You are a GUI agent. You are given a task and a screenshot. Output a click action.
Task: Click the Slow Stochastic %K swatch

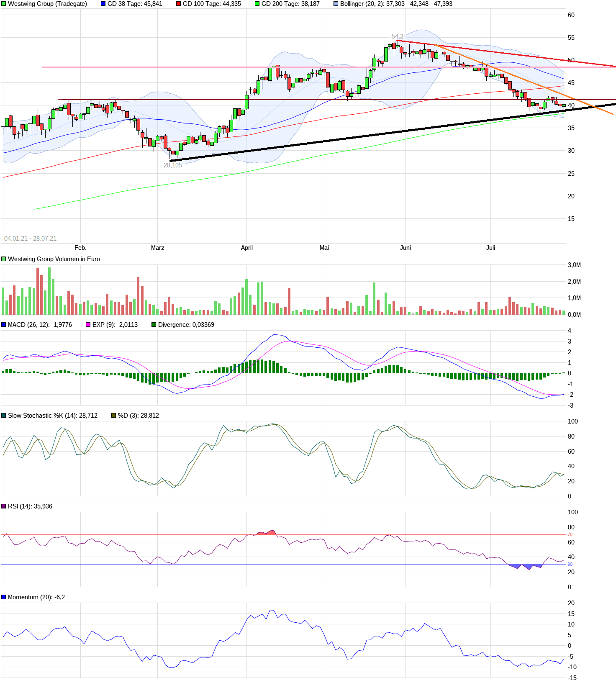tap(4, 416)
